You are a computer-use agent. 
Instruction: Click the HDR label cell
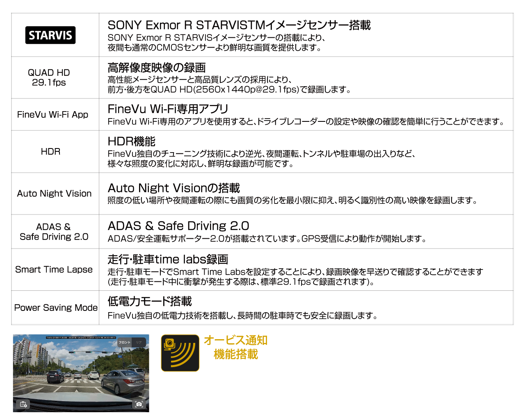click(55, 151)
